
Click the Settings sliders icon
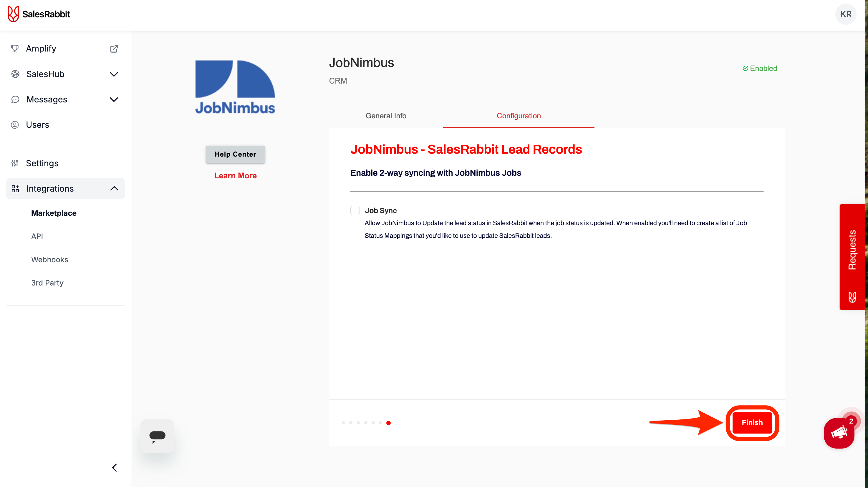pyautogui.click(x=14, y=163)
